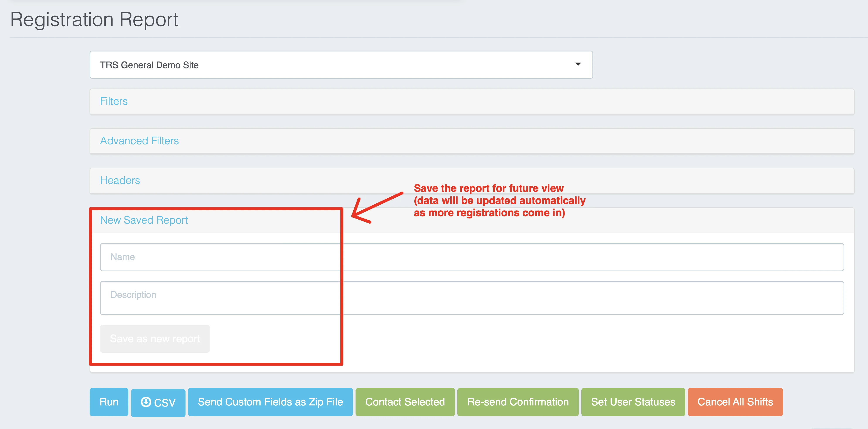
Task: Click the Save as new report button
Action: click(155, 339)
